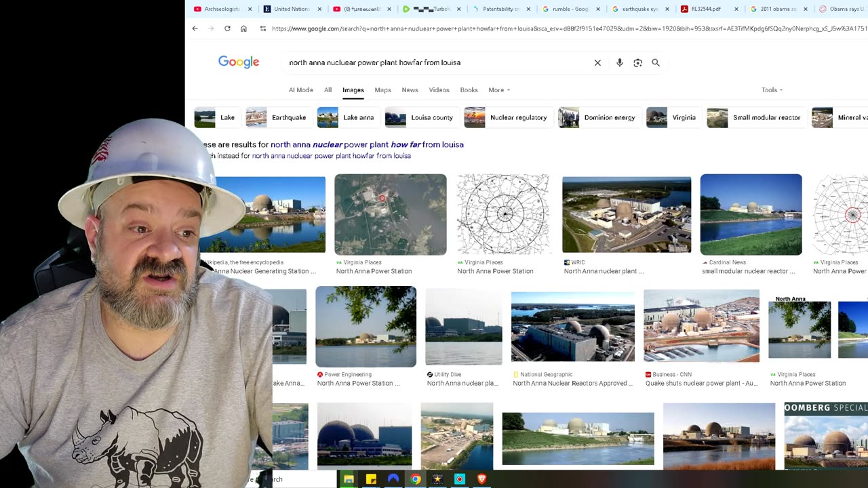Filter images by Louisa county chip
The height and width of the screenshot is (488, 868).
pyautogui.click(x=421, y=117)
